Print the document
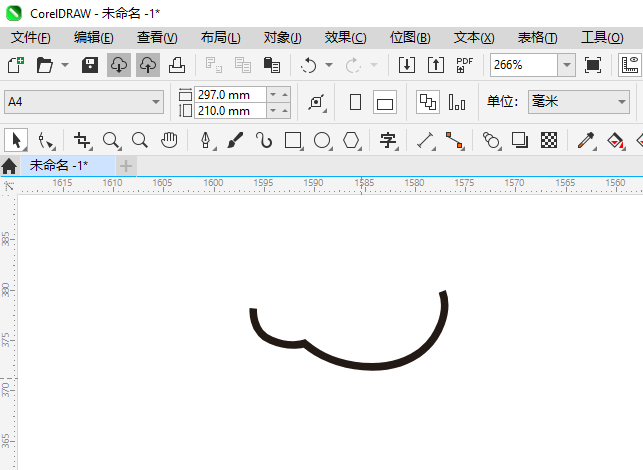Image resolution: width=643 pixels, height=470 pixels. tap(177, 65)
